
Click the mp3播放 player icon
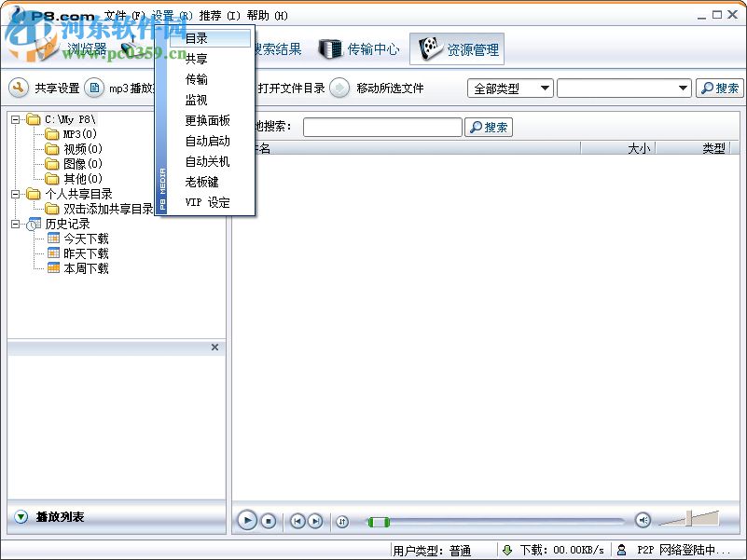[x=95, y=88]
